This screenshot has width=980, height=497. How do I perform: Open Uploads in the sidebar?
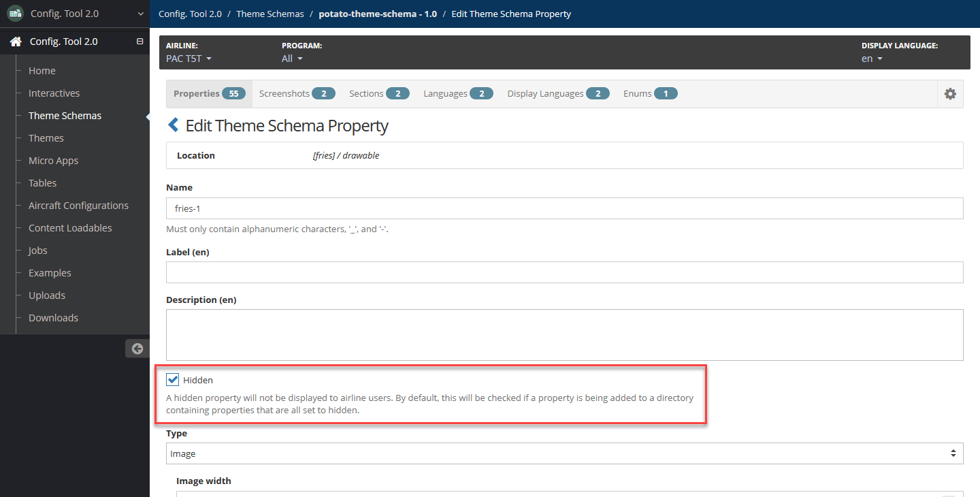point(47,295)
